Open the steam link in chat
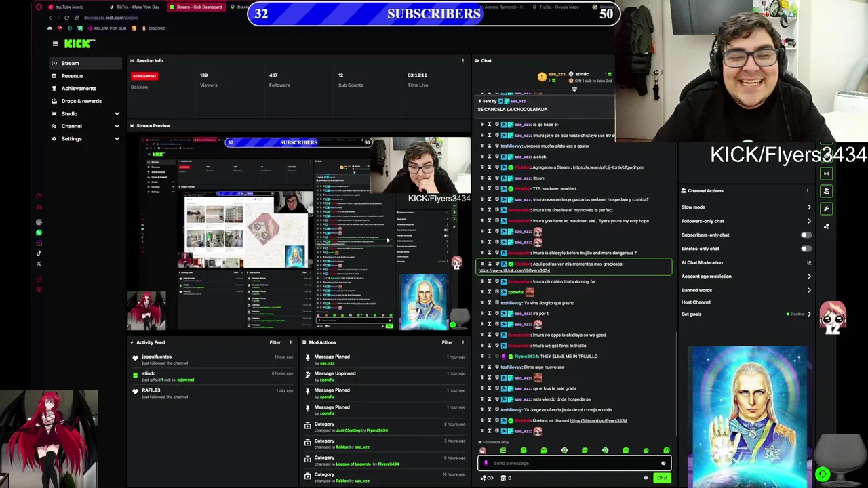868x488 pixels. click(608, 167)
